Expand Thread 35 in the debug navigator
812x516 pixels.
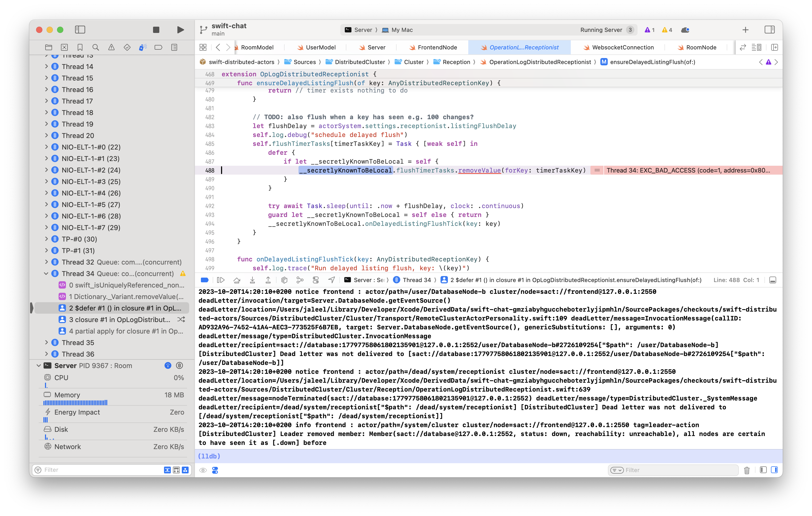point(47,342)
